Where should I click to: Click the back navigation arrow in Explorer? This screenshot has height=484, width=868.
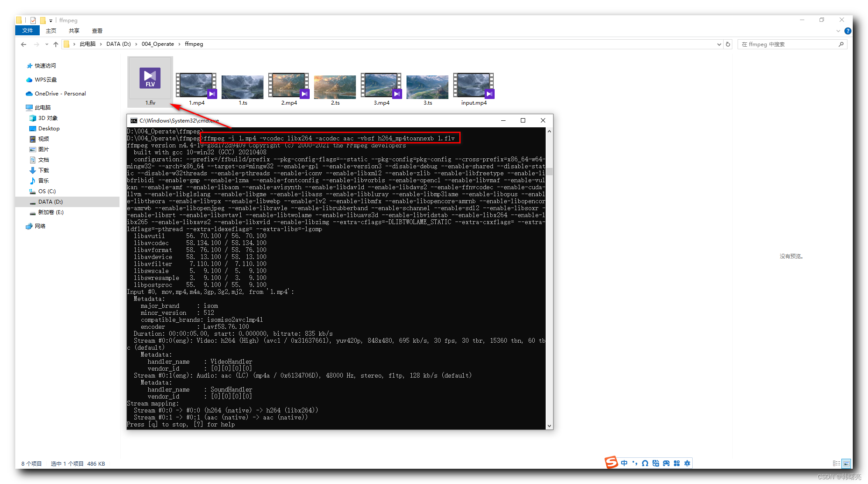coord(23,44)
